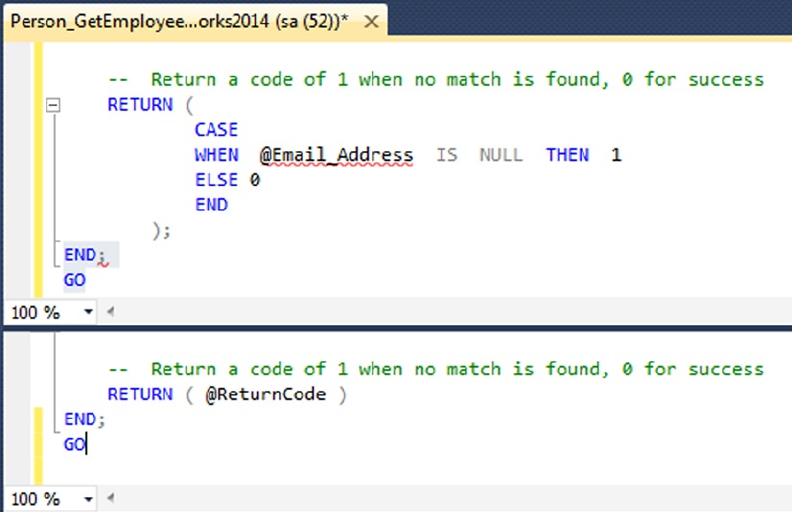Click the comment line in upper pane
Image resolution: width=792 pixels, height=512 pixels.
pyautogui.click(x=436, y=80)
